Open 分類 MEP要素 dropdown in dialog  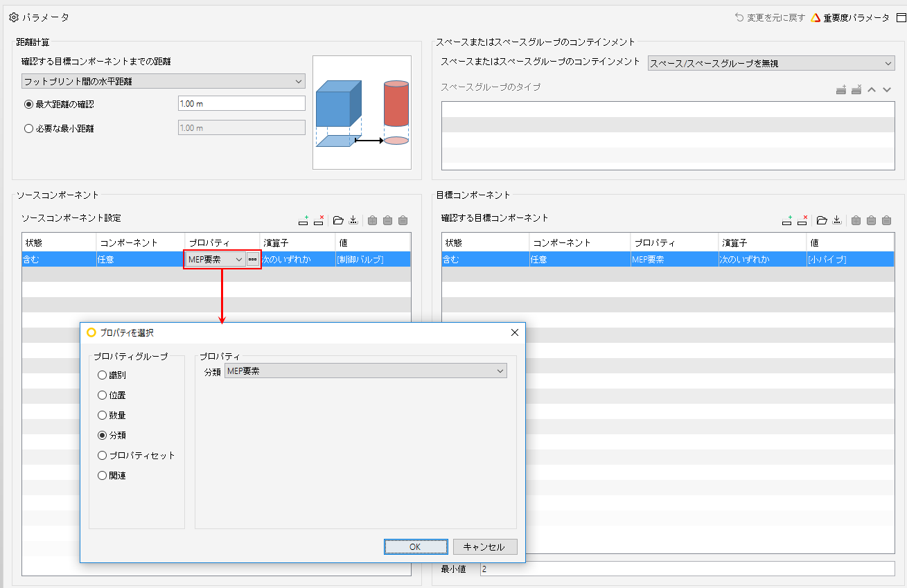coord(366,371)
